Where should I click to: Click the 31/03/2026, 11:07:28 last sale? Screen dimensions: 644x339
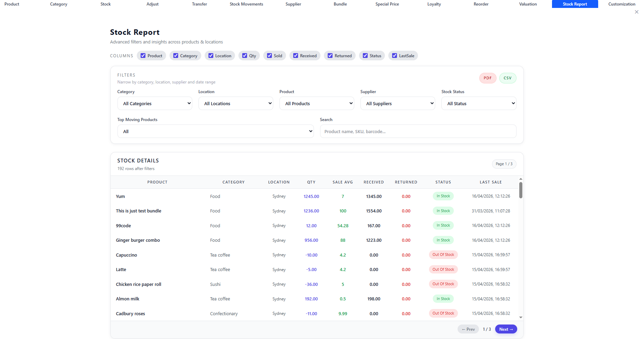(491, 211)
